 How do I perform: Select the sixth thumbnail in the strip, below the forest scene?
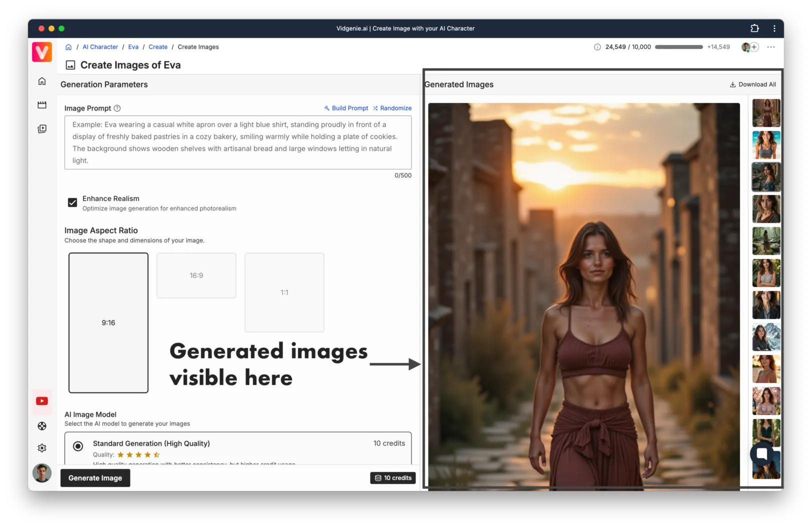pyautogui.click(x=766, y=273)
